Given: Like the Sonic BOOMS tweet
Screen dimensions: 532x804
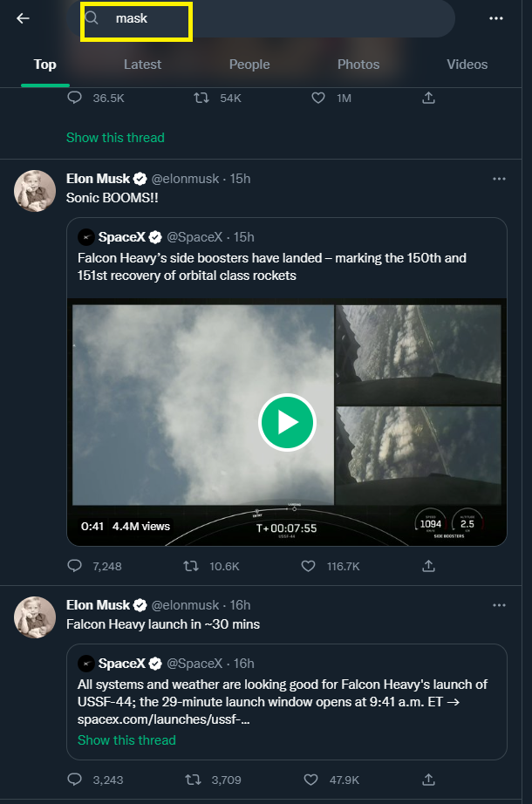Looking at the screenshot, I should (x=308, y=566).
